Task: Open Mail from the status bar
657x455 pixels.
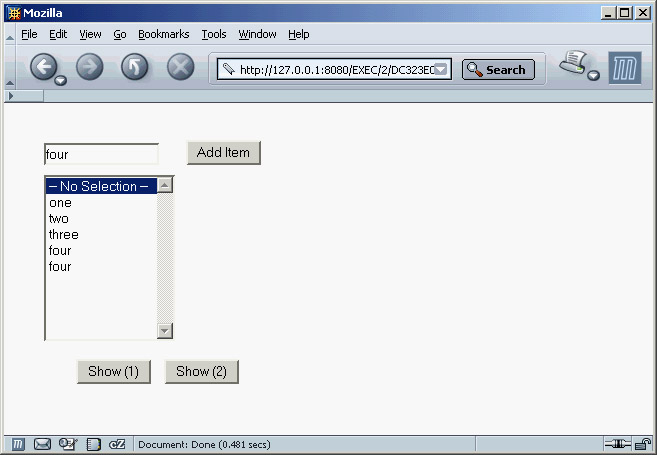Action: point(42,444)
